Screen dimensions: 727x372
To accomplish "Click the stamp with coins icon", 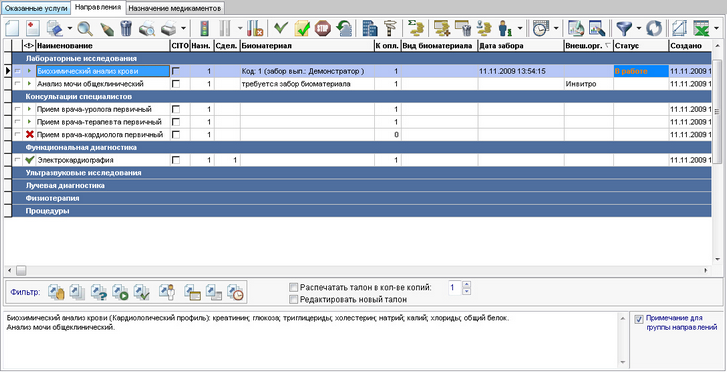I will point(484,29).
